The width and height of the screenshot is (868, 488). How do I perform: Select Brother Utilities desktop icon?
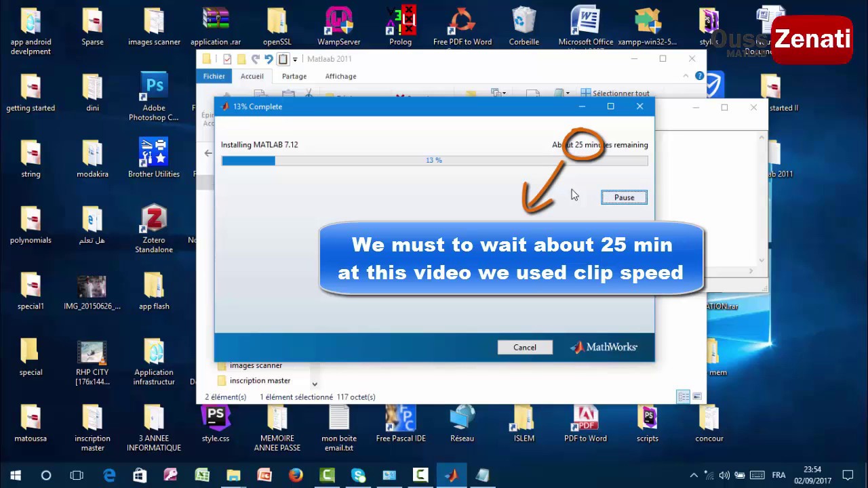click(x=154, y=159)
